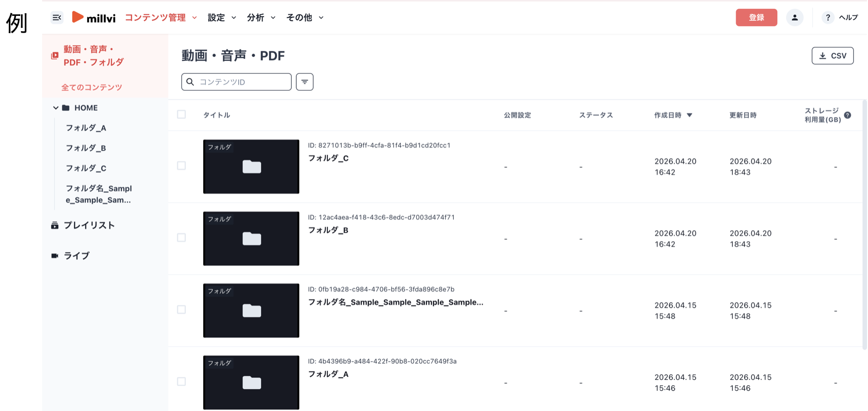Check the box for フォルダ名_Sample row

click(x=181, y=309)
